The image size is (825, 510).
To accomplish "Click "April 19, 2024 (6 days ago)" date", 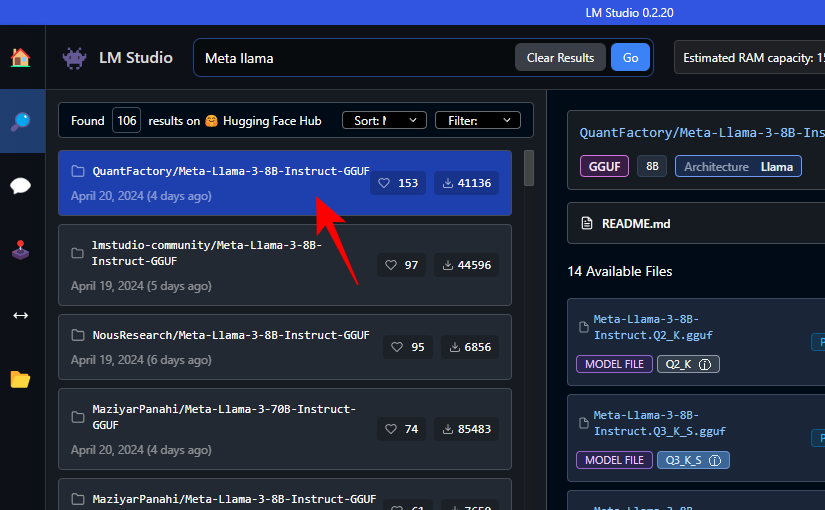I will click(x=141, y=360).
